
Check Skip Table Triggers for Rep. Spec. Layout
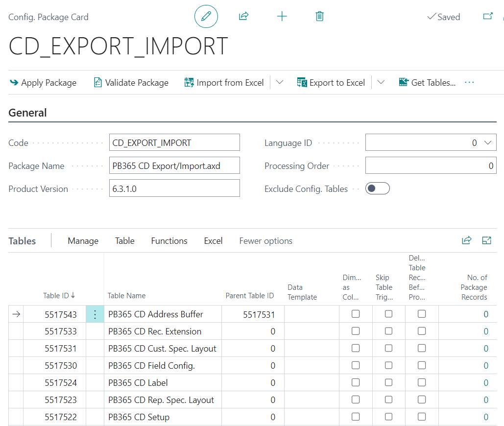(388, 400)
